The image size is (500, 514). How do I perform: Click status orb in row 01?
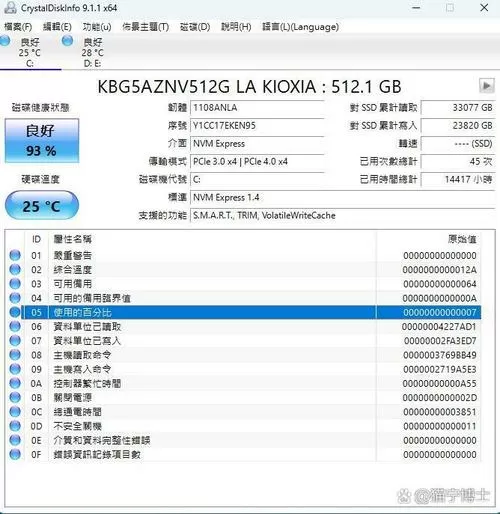point(15,255)
